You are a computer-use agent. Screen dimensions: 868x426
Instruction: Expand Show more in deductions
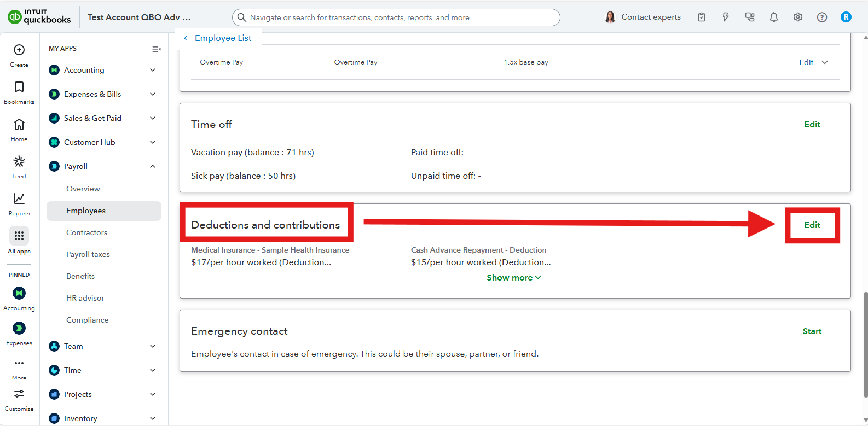click(513, 278)
